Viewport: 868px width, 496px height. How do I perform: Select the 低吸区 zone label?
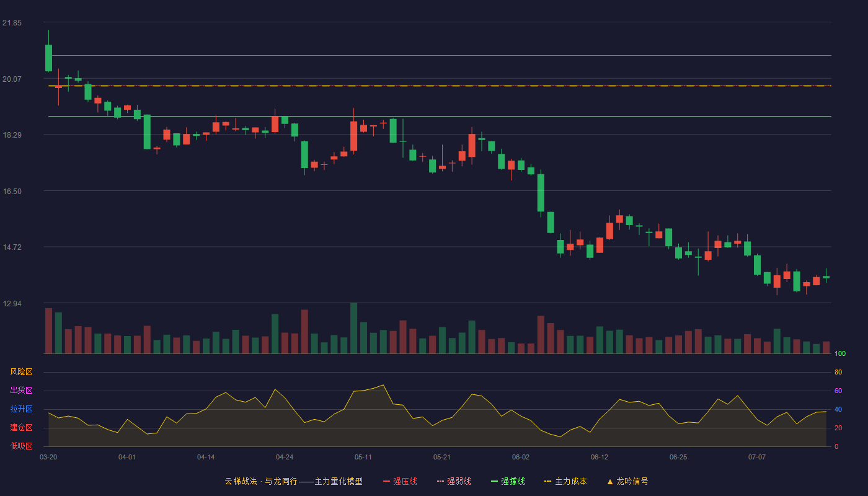pos(22,446)
